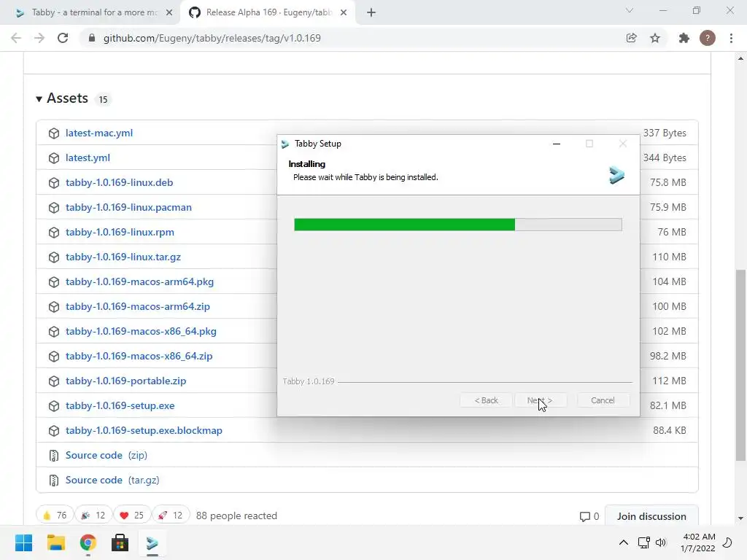The image size is (747, 560).
Task: Download tabby-1.0.169-portable.zip
Action: pyautogui.click(x=125, y=381)
